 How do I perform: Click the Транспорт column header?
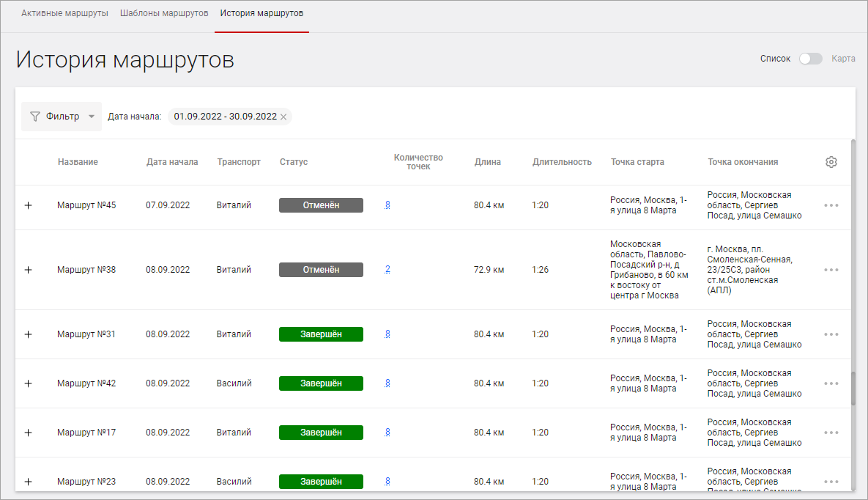239,162
